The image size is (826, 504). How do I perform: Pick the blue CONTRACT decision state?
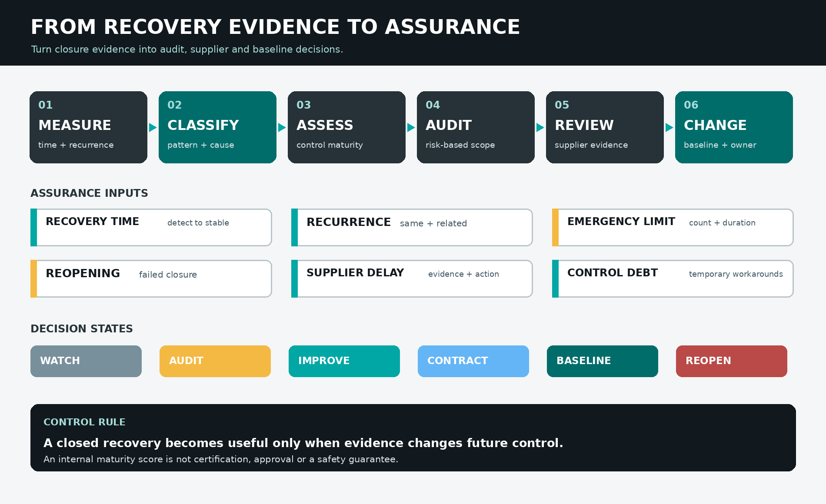(x=473, y=361)
